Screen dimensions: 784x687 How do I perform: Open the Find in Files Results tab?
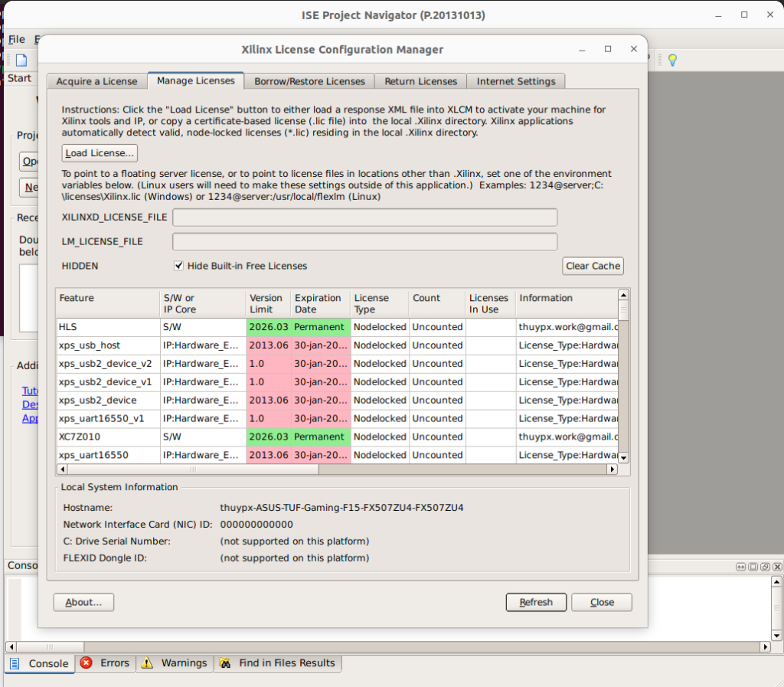coord(278,663)
